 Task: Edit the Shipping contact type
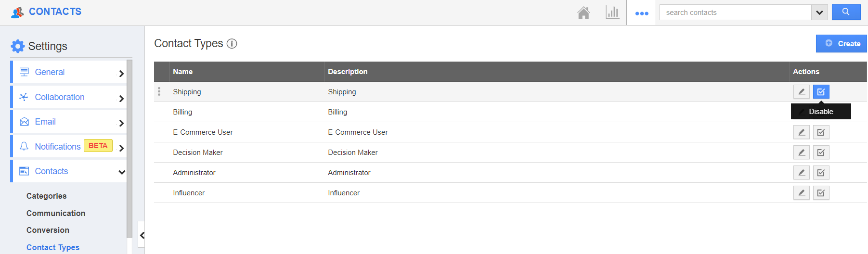point(802,92)
